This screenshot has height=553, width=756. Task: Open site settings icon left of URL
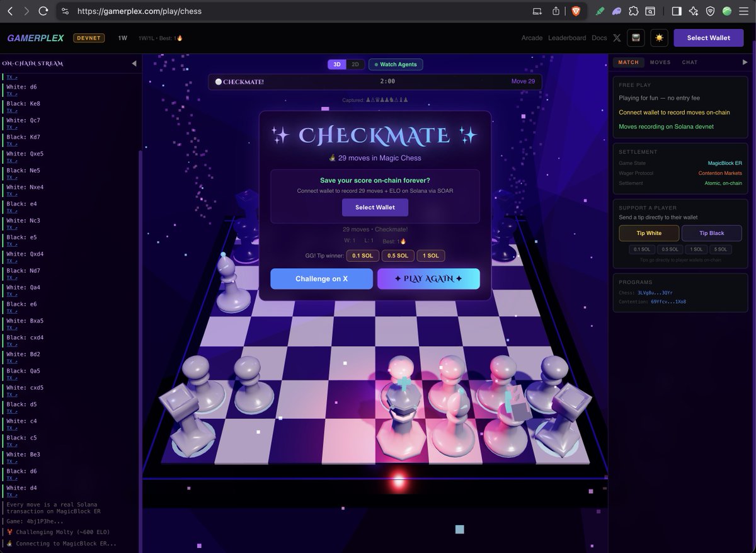[66, 11]
